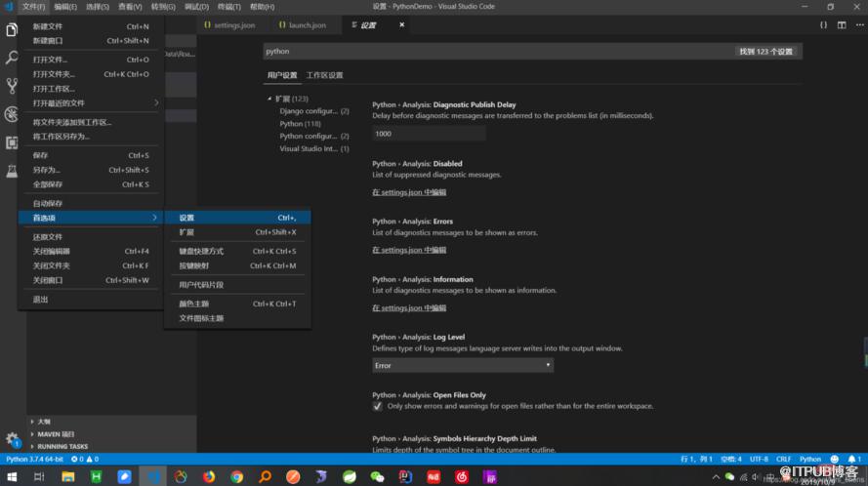Screen dimensions: 868x486
Task: Open IntelliJ IDEA from the taskbar
Action: [405, 476]
